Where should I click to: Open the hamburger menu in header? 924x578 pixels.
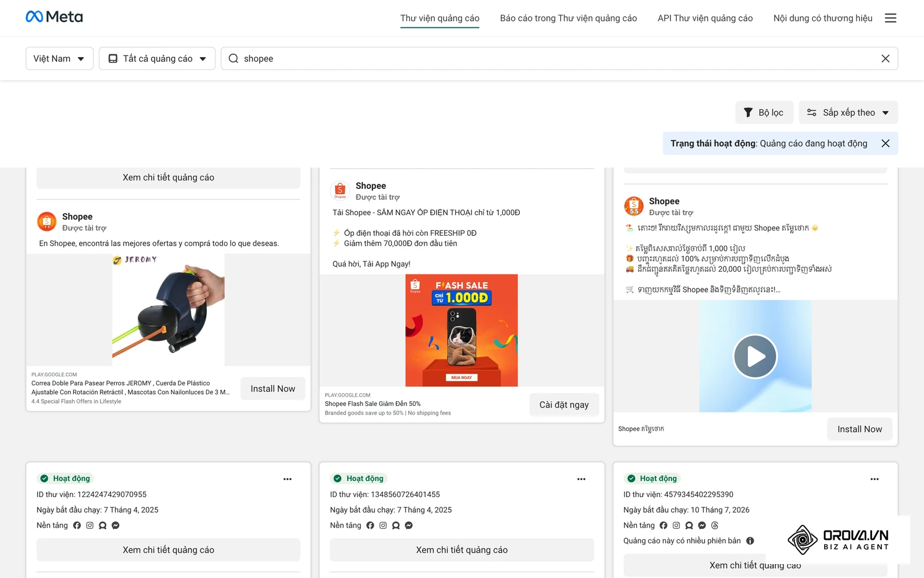click(x=891, y=18)
